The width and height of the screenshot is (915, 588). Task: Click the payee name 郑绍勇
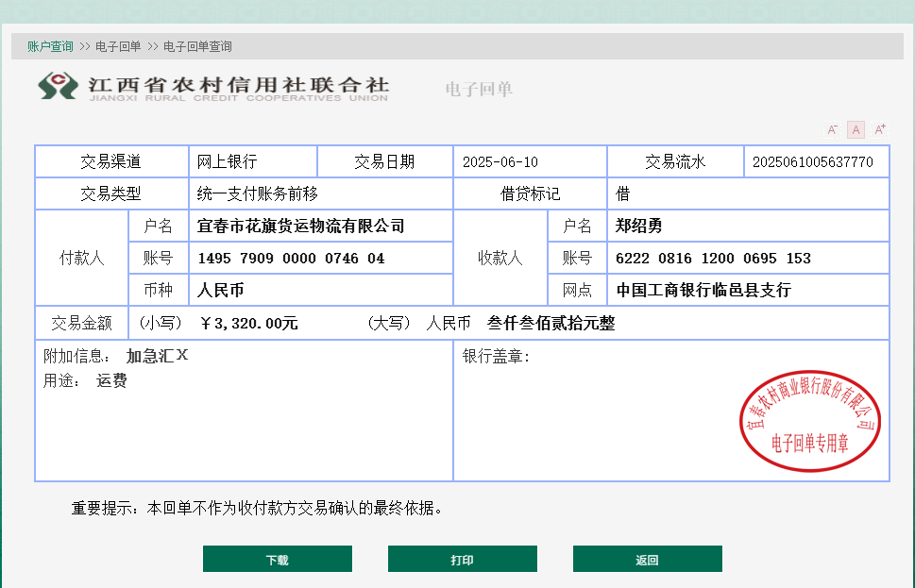pos(639,226)
